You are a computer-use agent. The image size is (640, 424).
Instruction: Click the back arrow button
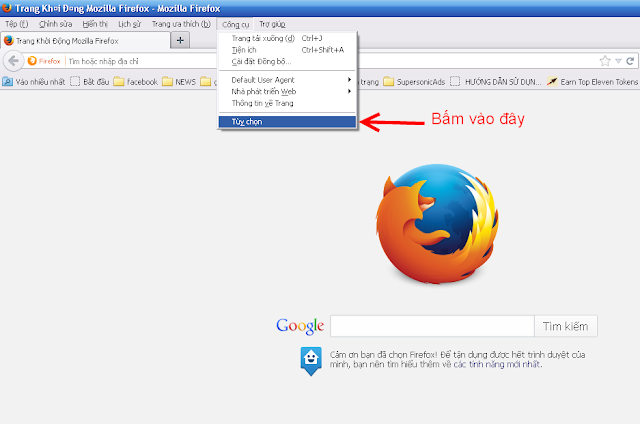pos(13,61)
